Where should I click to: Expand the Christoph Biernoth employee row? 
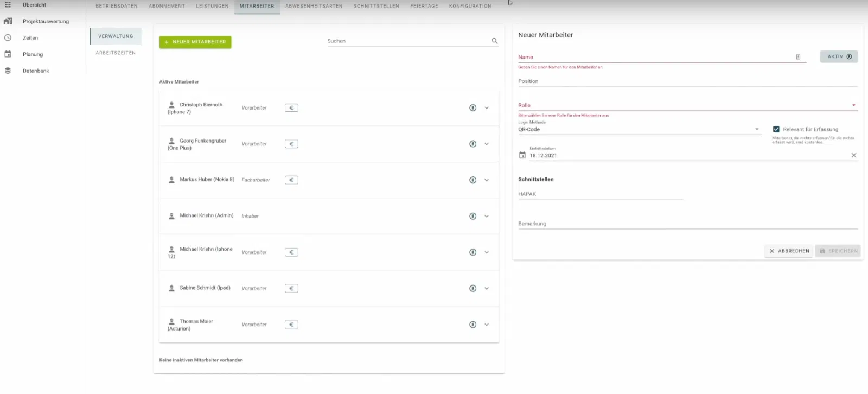[x=487, y=108]
